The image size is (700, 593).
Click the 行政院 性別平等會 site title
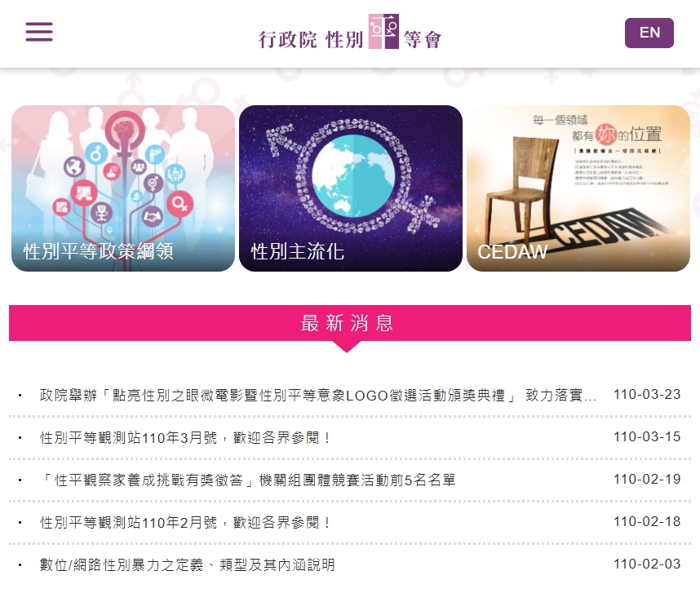[350, 32]
